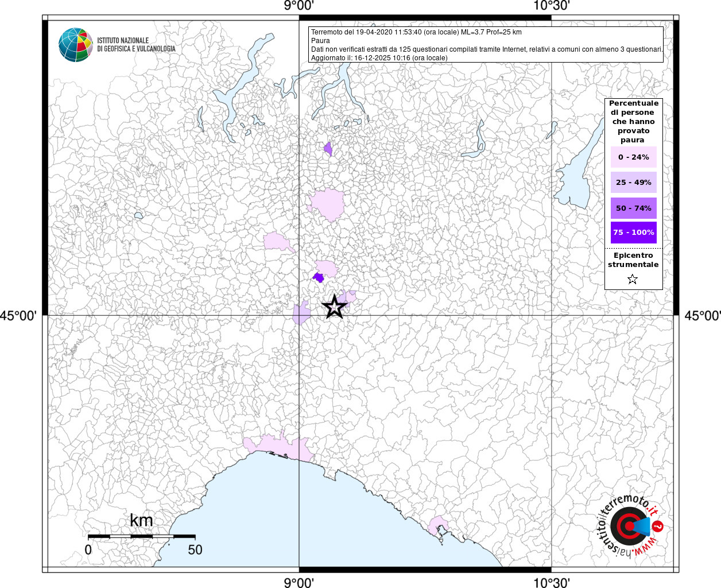
Task: Click the 'Percentuale di persone' legend title
Action: [x=634, y=122]
